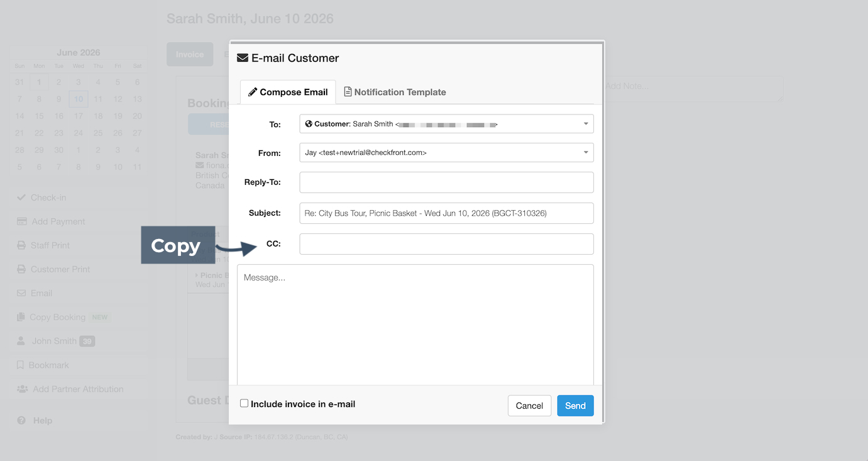Open Help in the sidebar
The image size is (868, 461).
pos(79,420)
